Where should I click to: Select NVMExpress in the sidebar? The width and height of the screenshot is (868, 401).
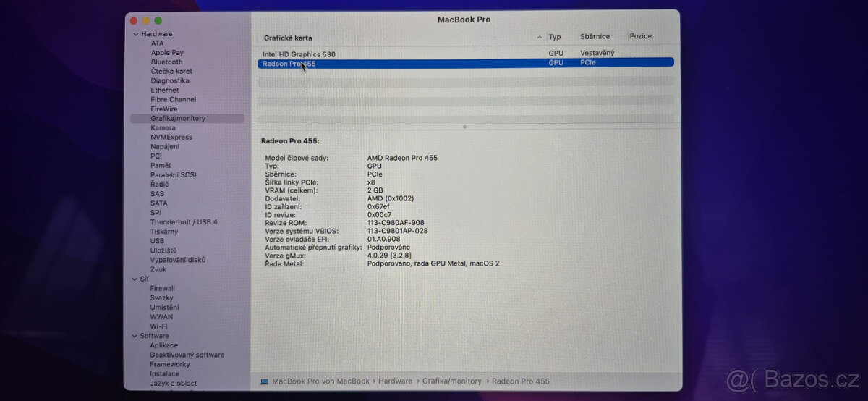171,138
